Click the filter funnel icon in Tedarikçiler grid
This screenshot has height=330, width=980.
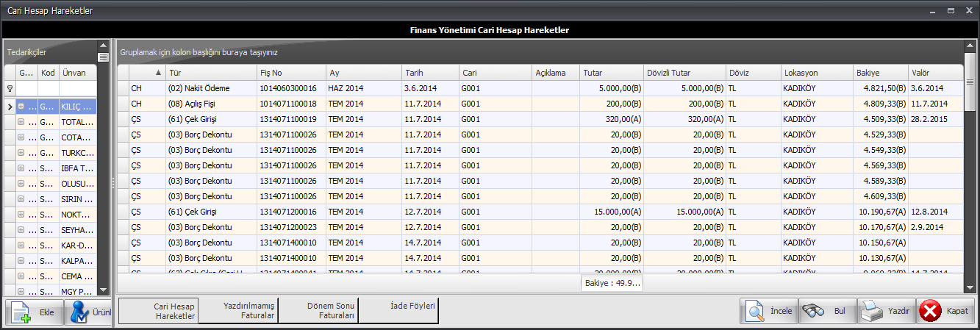pyautogui.click(x=10, y=88)
